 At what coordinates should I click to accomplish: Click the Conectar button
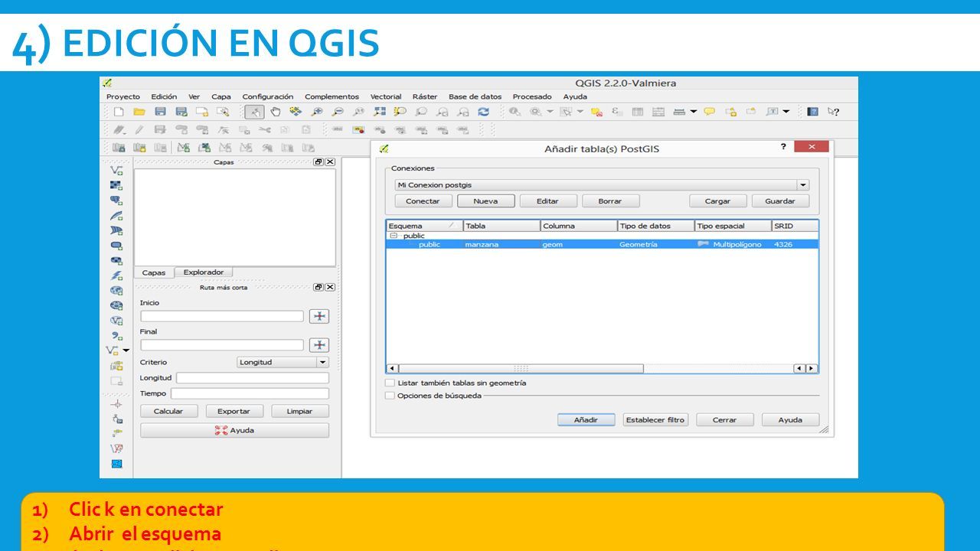423,201
